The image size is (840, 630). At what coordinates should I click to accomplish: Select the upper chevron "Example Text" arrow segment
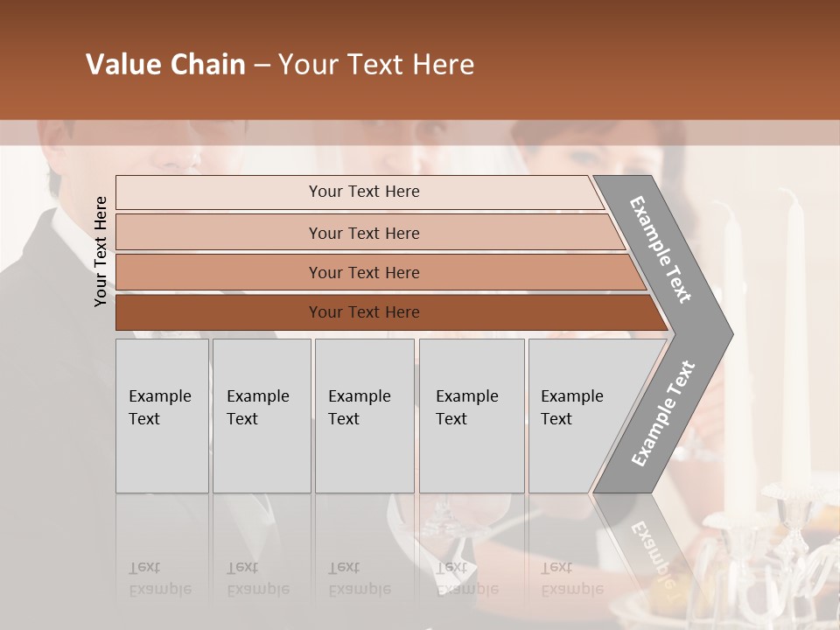[661, 249]
